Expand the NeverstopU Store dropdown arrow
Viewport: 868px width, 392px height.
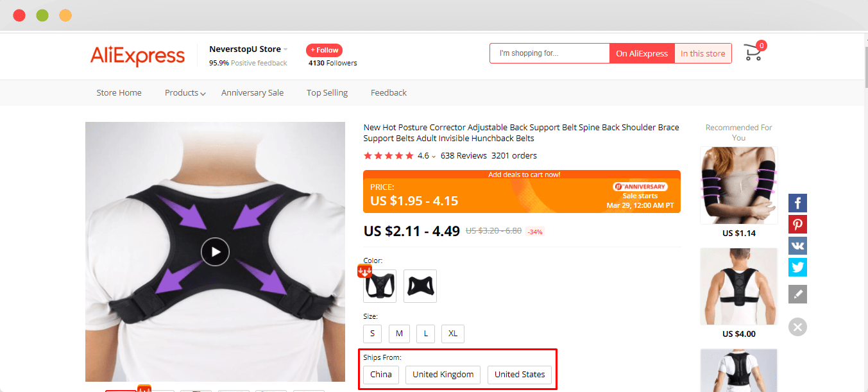click(x=285, y=49)
